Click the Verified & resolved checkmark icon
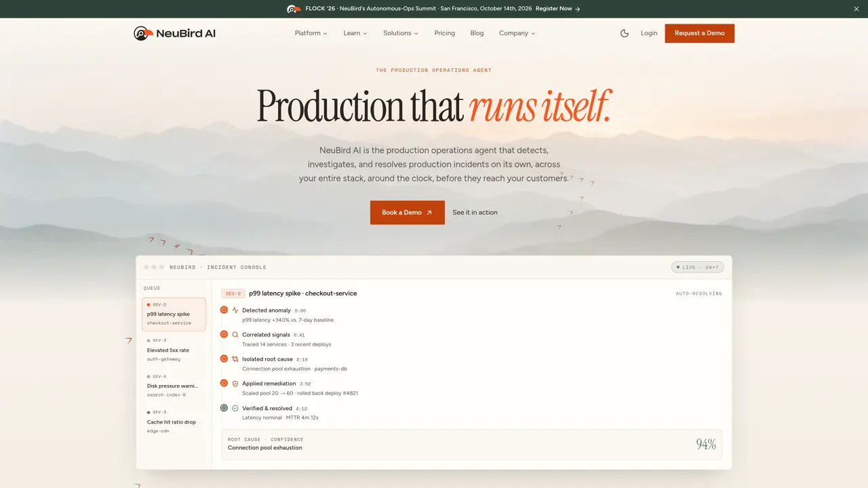The width and height of the screenshot is (868, 488). click(x=235, y=409)
